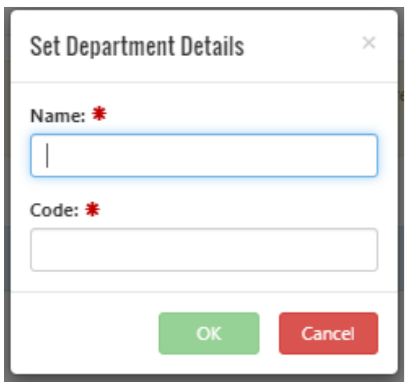Click the Set Department Details title text
This screenshot has height=383, width=412.
(x=137, y=46)
